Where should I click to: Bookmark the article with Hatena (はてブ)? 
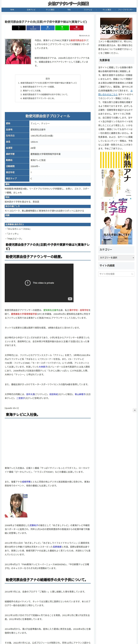[48, 28]
